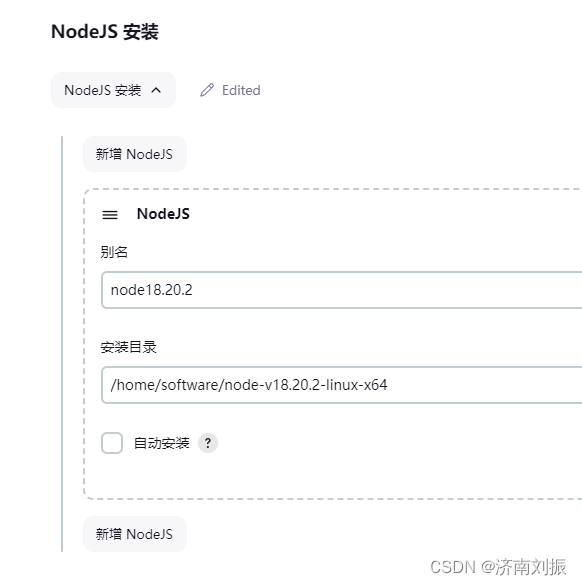This screenshot has width=582, height=585.
Task: Enable the 自动安装 checkbox
Action: coord(112,443)
